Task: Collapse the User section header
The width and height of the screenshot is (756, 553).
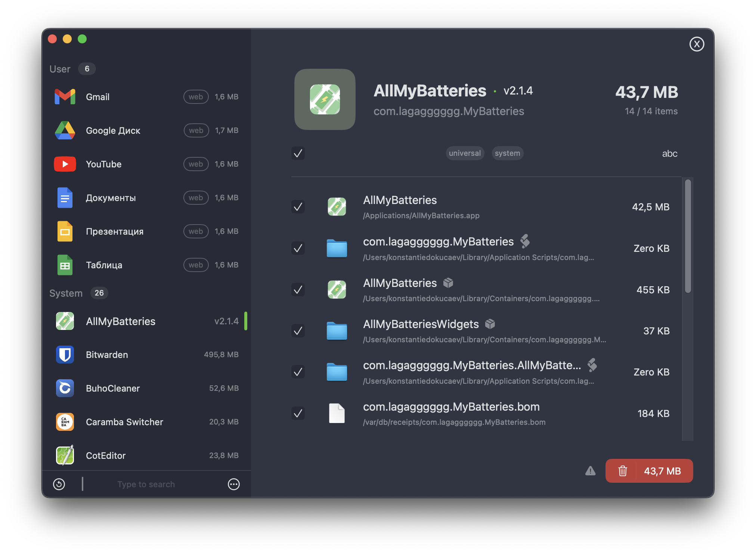Action: click(60, 69)
